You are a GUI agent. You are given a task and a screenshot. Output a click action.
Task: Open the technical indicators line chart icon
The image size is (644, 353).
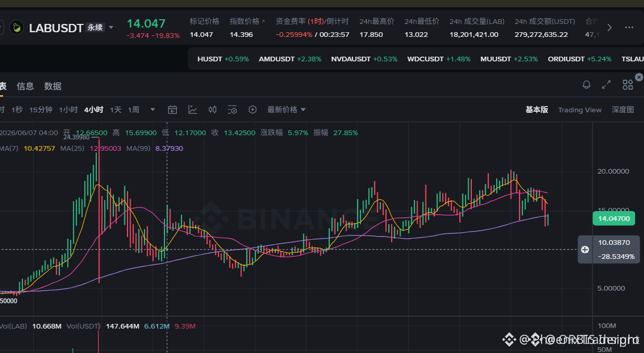tap(192, 110)
